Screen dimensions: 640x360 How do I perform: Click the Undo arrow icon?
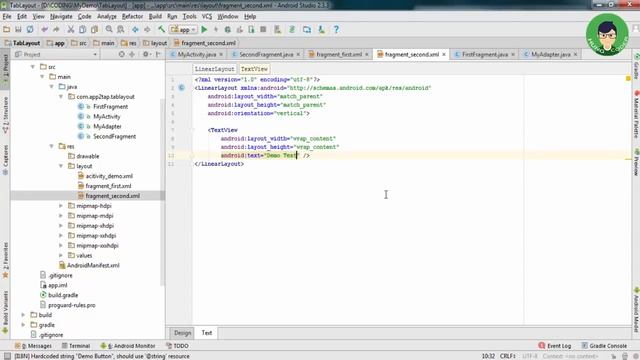coord(44,29)
